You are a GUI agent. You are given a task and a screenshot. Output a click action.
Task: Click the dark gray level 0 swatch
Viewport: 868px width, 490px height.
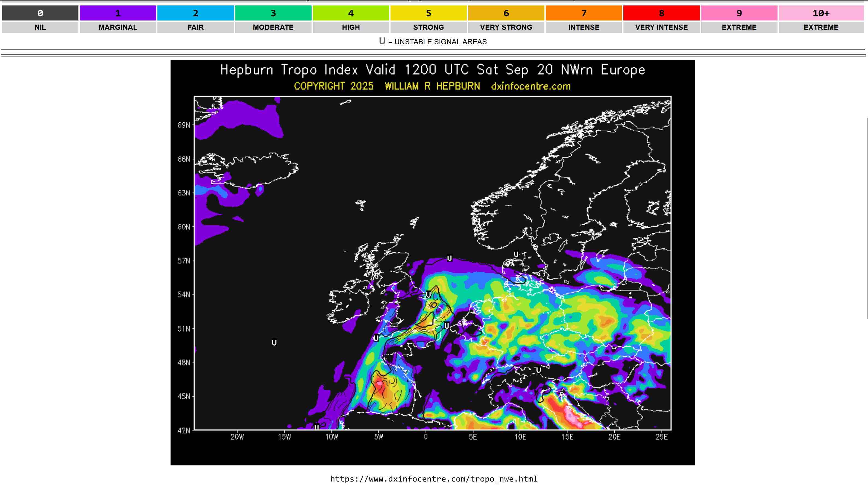(40, 13)
